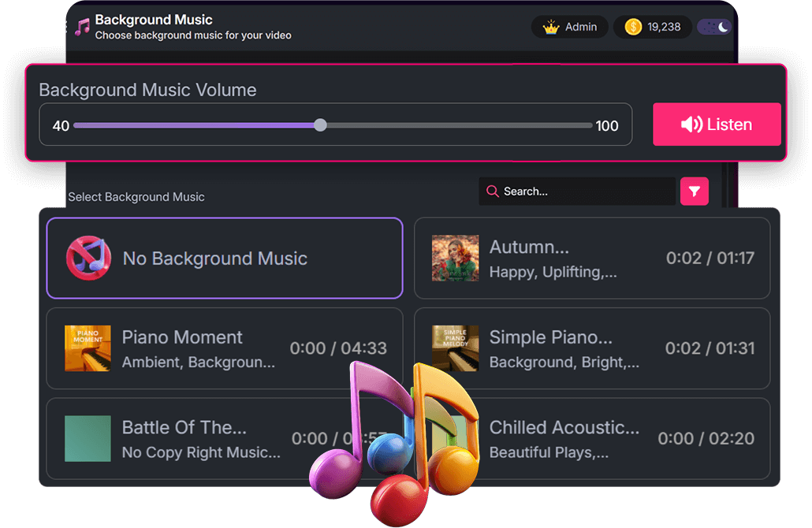Click the Admin user badge label
This screenshot has height=528, width=812.
click(581, 27)
